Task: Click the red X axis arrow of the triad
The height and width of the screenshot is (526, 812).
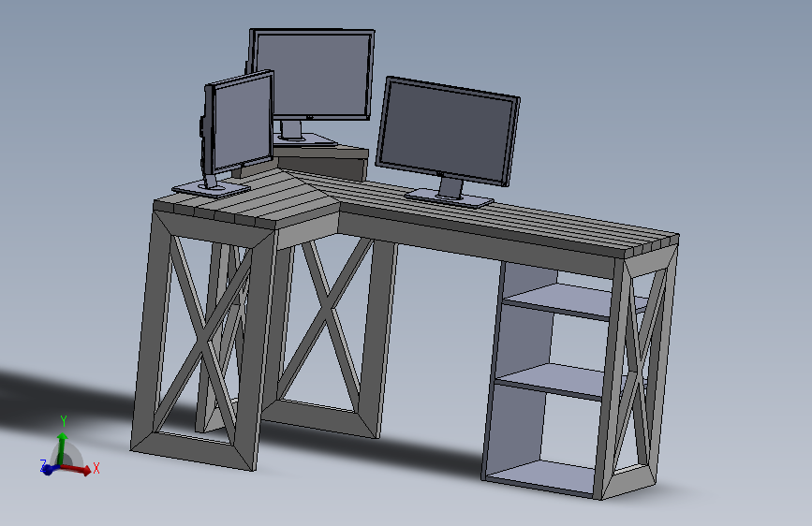Action: 79,469
